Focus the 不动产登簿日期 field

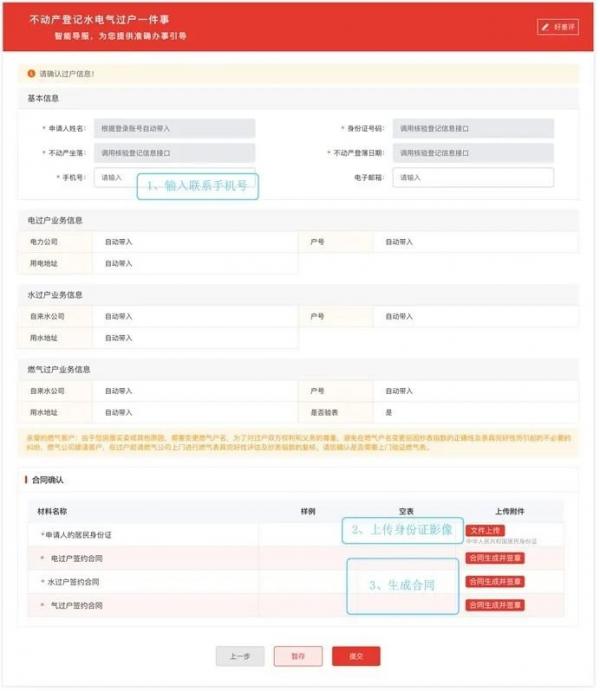point(473,153)
